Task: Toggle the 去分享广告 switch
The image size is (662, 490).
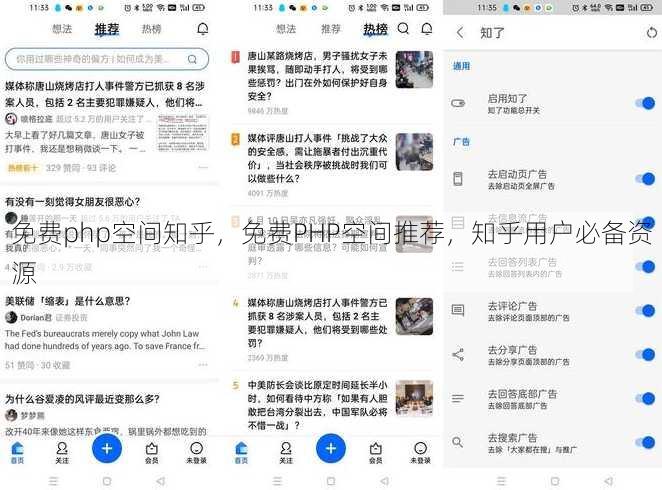Action: pyautogui.click(x=645, y=355)
